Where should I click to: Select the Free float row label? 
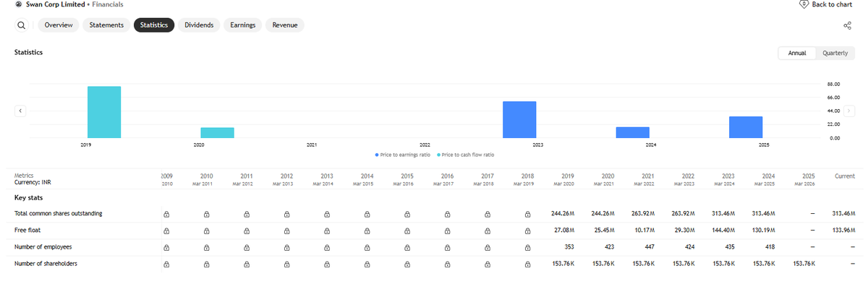(x=27, y=231)
